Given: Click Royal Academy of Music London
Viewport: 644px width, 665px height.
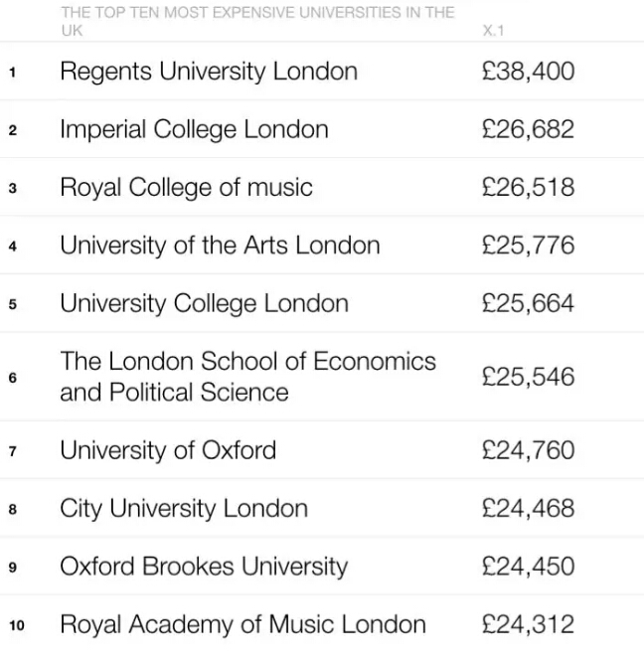Looking at the screenshot, I should pyautogui.click(x=242, y=624).
